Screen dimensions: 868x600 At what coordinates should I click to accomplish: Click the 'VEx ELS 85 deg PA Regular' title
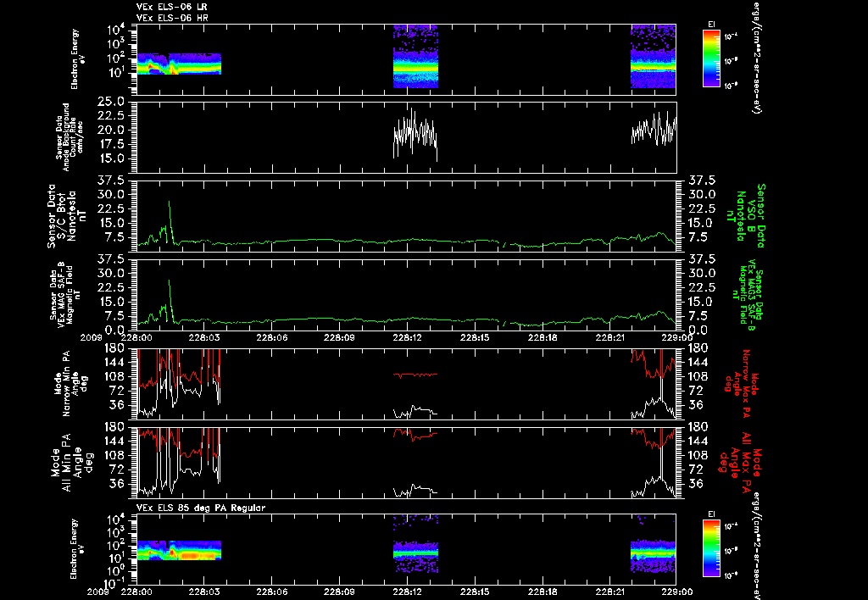tap(201, 508)
